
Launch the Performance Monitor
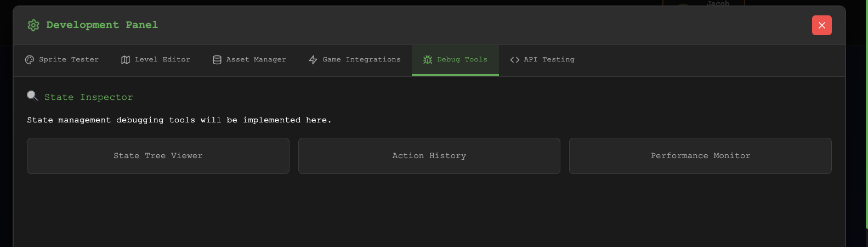700,156
